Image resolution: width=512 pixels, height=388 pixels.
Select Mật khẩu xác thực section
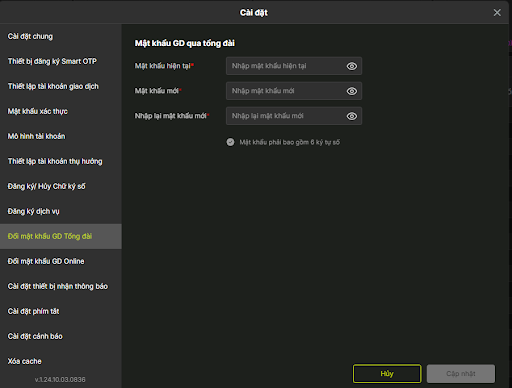(61, 111)
